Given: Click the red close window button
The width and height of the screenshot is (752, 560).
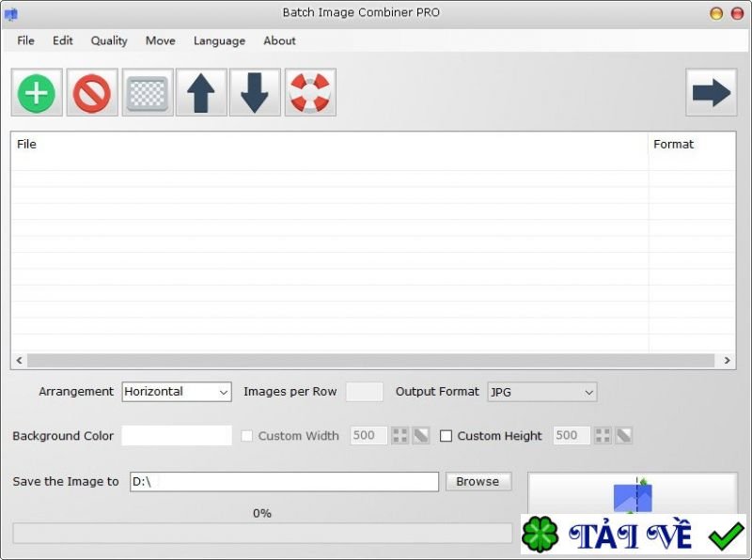Looking at the screenshot, I should click(x=737, y=13).
